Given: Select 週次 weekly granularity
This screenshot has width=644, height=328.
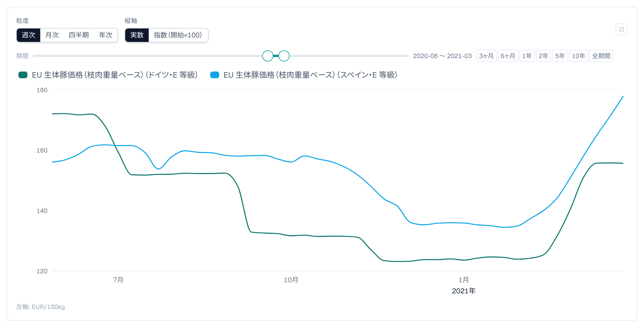Looking at the screenshot, I should 29,35.
